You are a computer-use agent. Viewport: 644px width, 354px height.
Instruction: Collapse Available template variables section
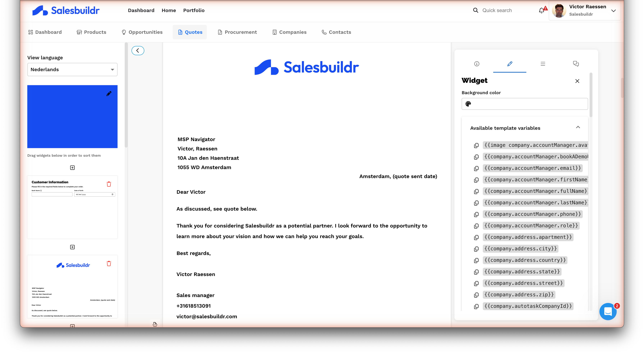pyautogui.click(x=578, y=127)
